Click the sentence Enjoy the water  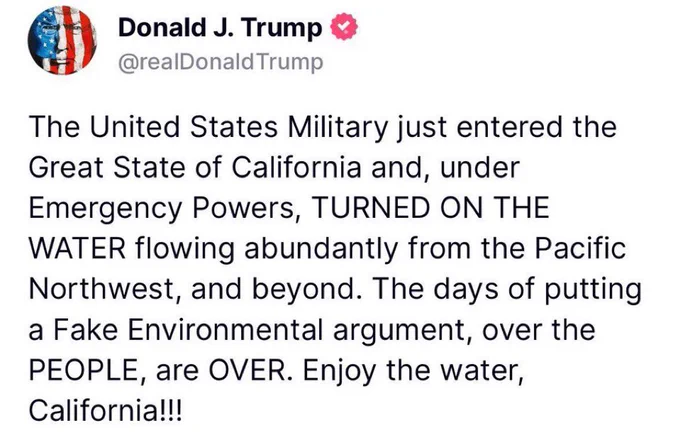click(410, 371)
